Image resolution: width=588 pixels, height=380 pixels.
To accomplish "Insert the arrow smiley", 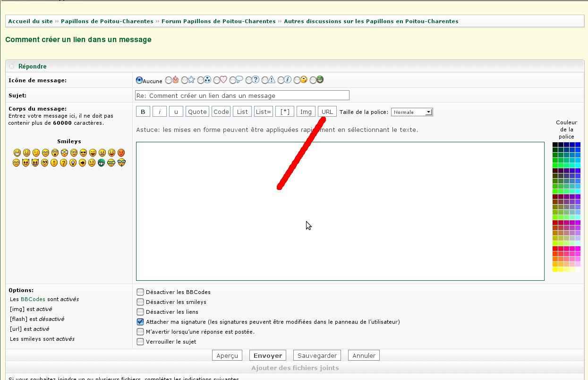I will [83, 163].
